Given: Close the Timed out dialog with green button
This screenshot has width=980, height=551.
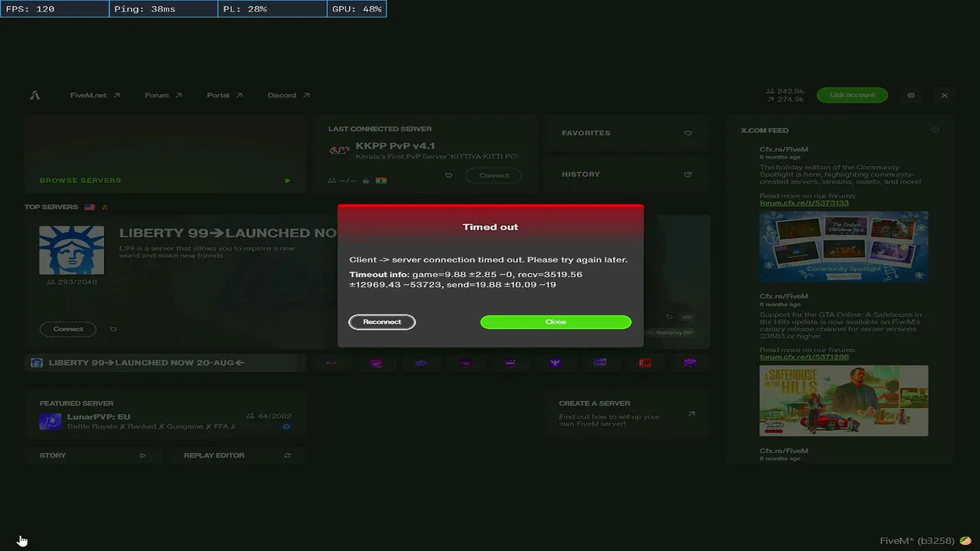Looking at the screenshot, I should 556,322.
